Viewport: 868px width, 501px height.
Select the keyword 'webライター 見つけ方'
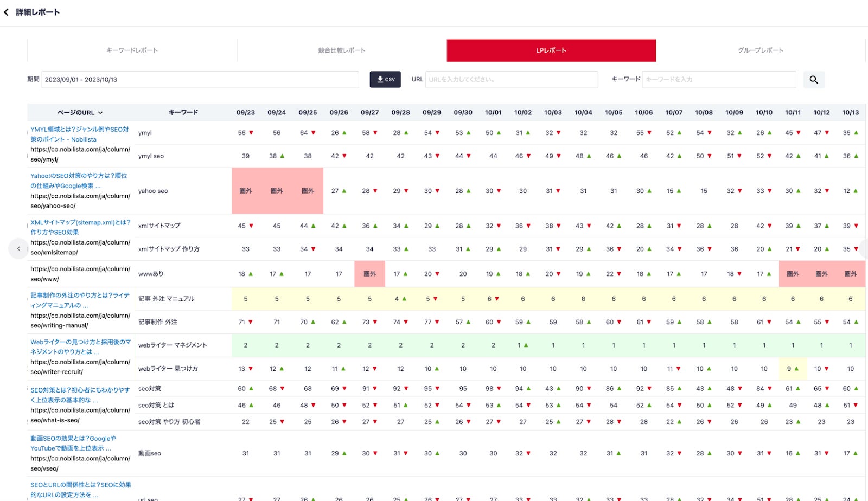168,369
